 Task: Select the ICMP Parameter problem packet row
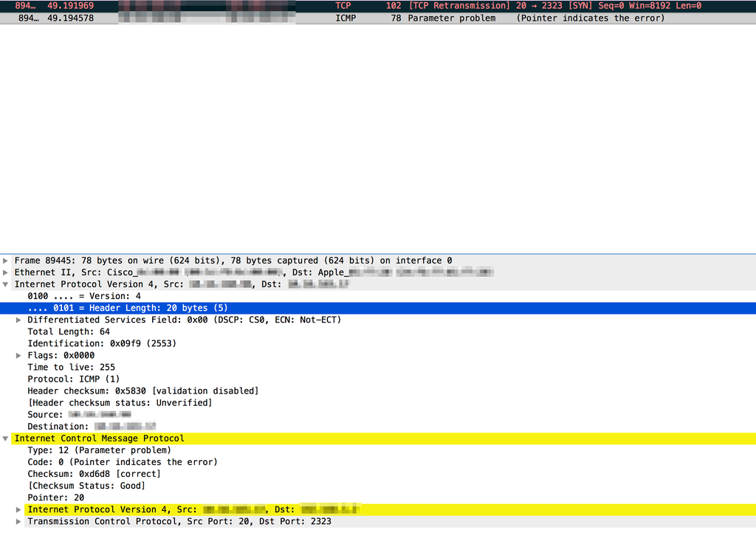pyautogui.click(x=378, y=18)
